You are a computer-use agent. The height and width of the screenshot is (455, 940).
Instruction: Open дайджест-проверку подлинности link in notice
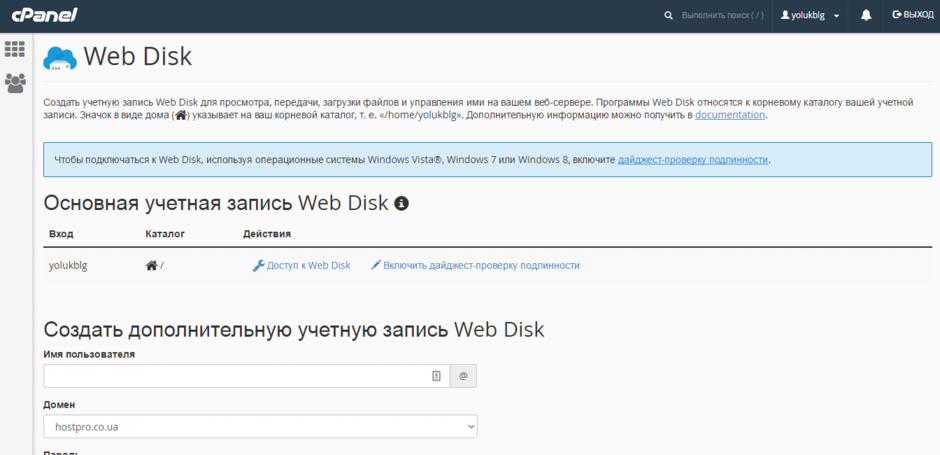point(693,160)
